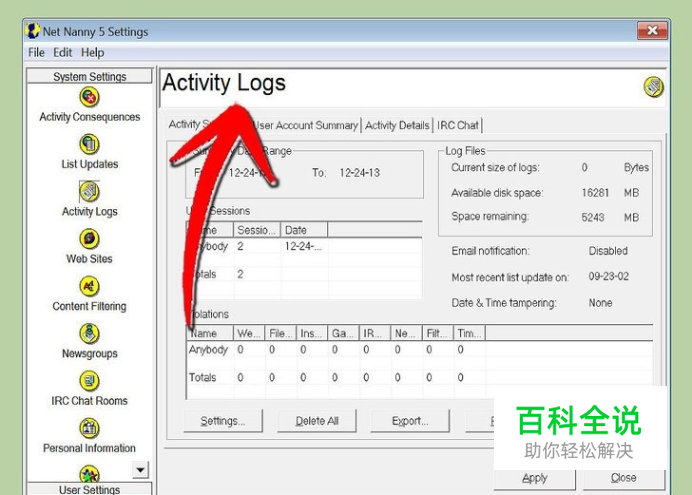Click the Space remaining value 5243

[x=593, y=217]
